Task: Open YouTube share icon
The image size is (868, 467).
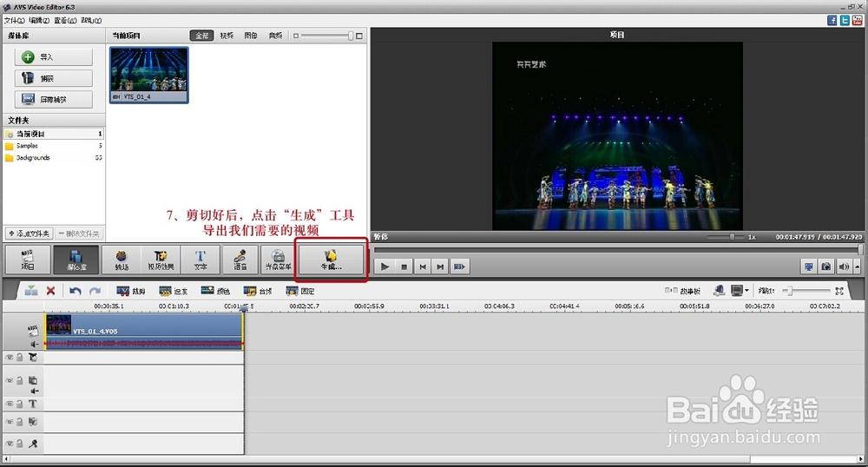Action: pos(857,21)
